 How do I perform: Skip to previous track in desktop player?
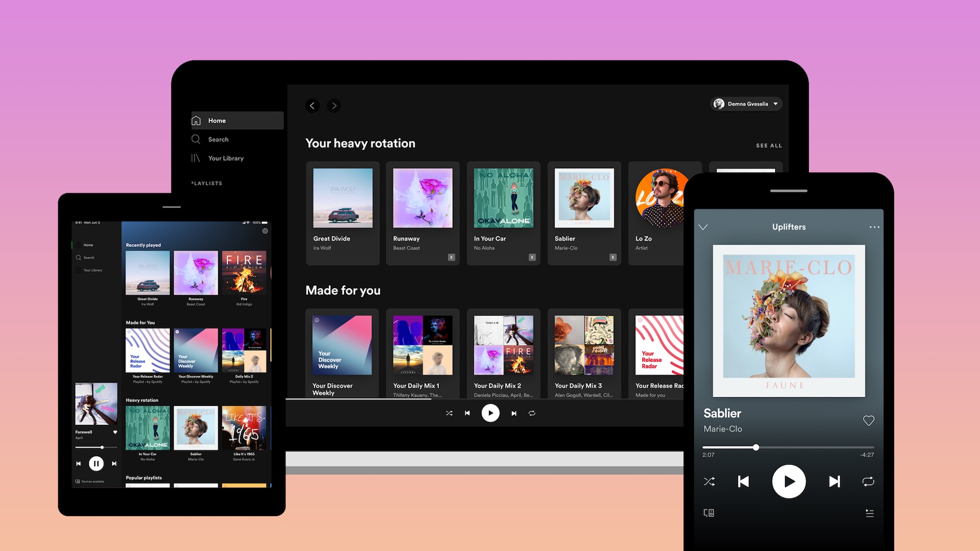point(467,413)
